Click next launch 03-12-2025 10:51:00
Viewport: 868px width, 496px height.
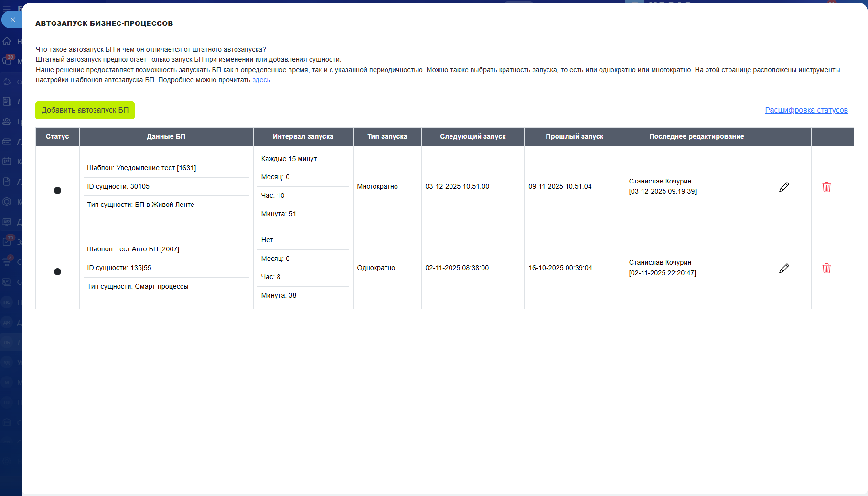pos(457,186)
